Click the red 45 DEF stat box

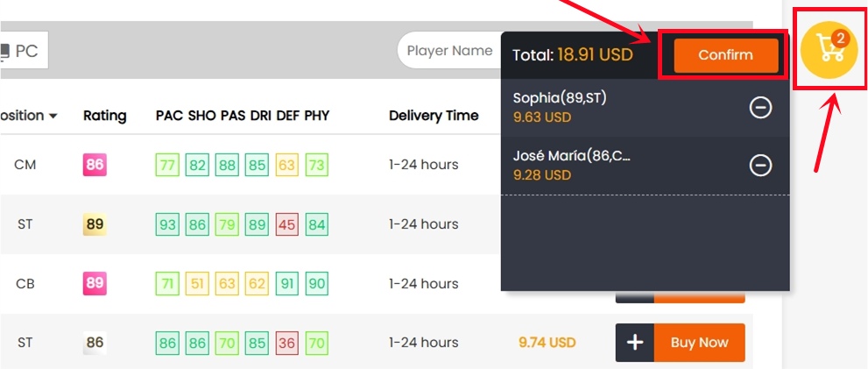(286, 224)
